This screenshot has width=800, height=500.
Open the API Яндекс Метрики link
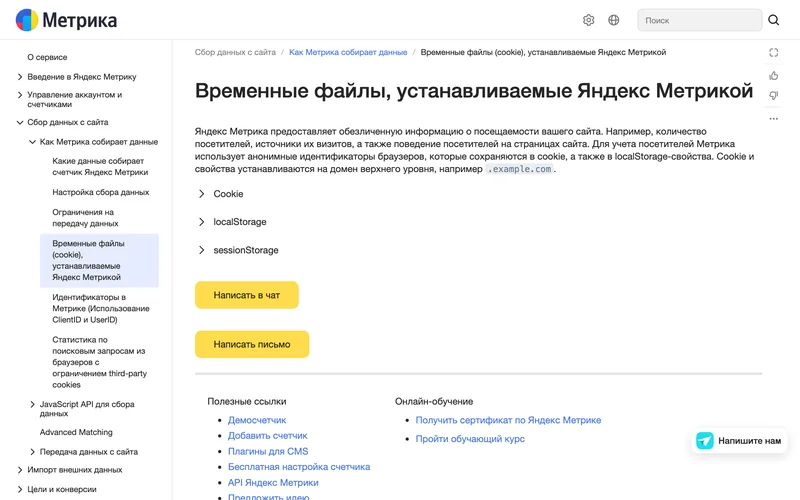coord(273,483)
